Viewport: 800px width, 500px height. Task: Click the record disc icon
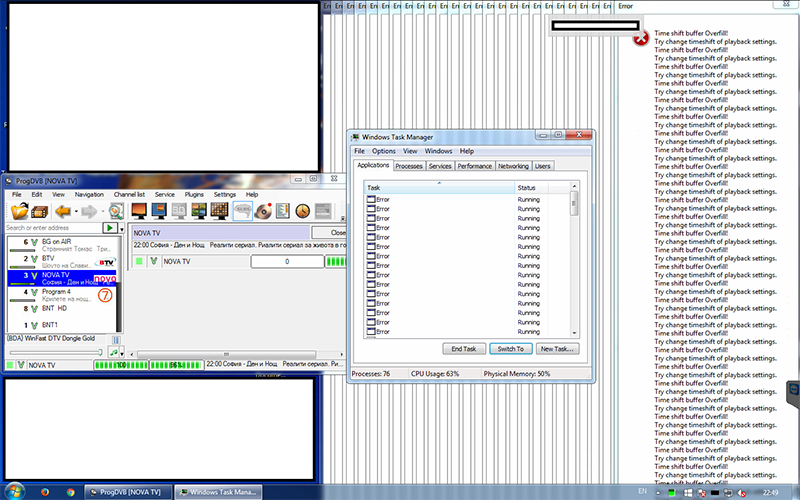[x=264, y=211]
